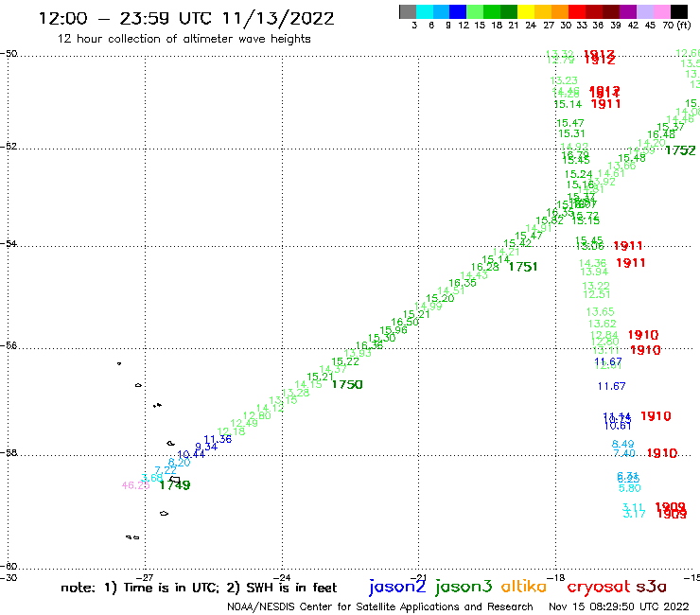Viewport: 700px width, 615px height.
Task: Click the red 'cryosat' legend label
Action: coord(599,587)
